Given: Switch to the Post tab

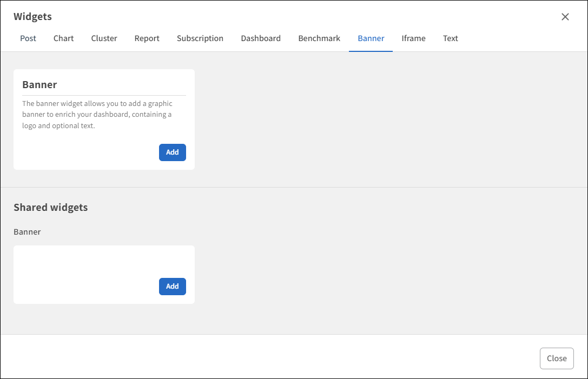Looking at the screenshot, I should click(x=28, y=38).
